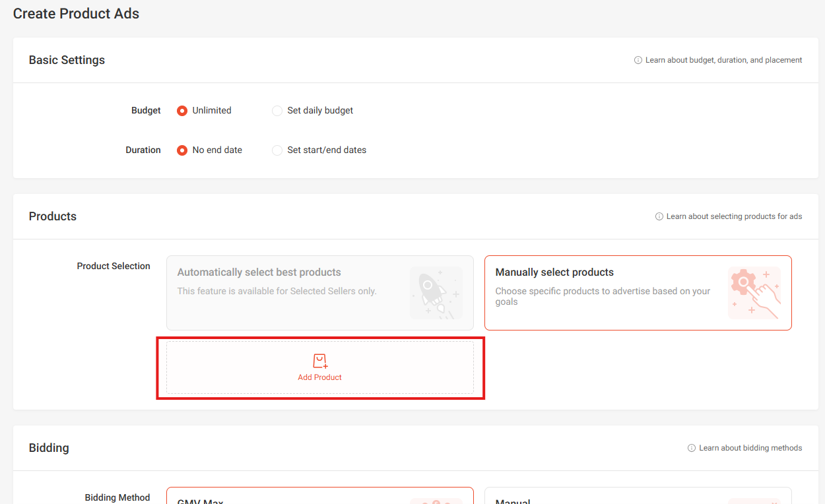The height and width of the screenshot is (504, 825).
Task: Click Automatically select best products title
Action: (259, 272)
